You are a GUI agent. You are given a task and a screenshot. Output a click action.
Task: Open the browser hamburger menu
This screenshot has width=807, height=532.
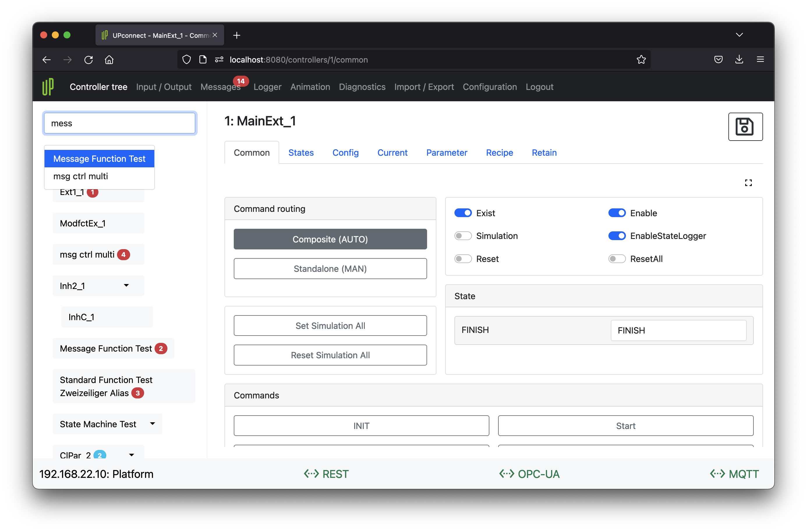pos(760,60)
